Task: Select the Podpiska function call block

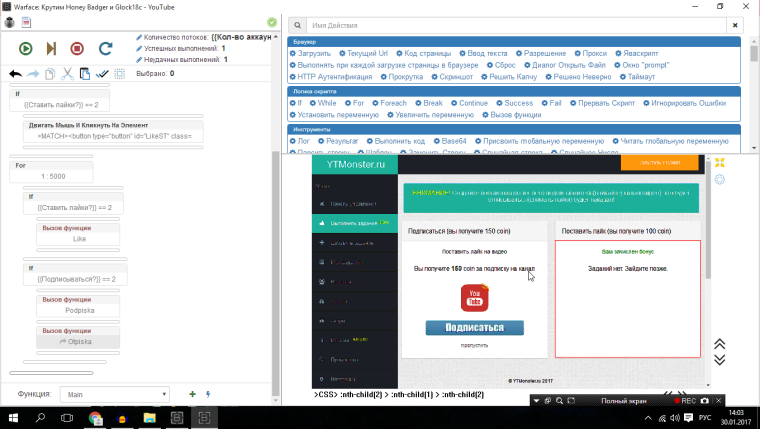Action: 78,306
